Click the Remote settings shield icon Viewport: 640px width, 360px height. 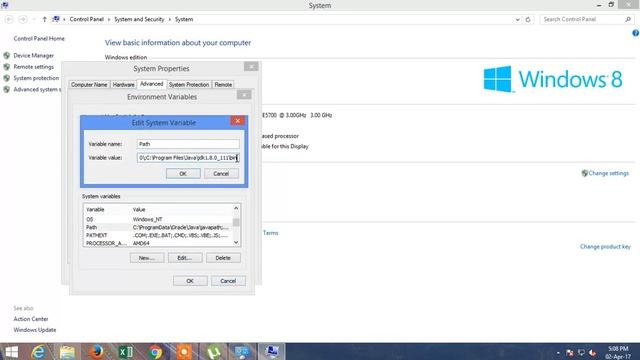pyautogui.click(x=7, y=67)
